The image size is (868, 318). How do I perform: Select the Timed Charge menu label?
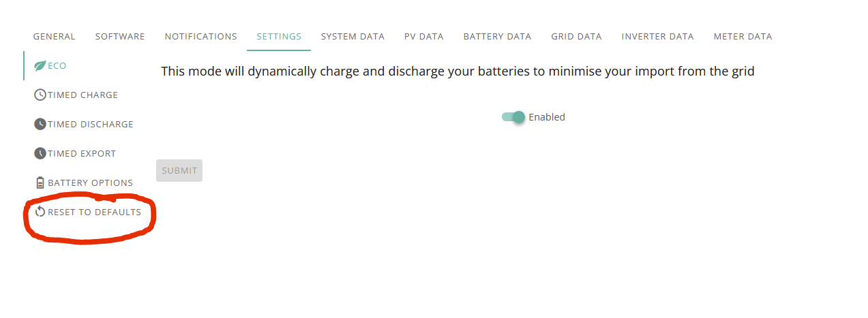83,95
